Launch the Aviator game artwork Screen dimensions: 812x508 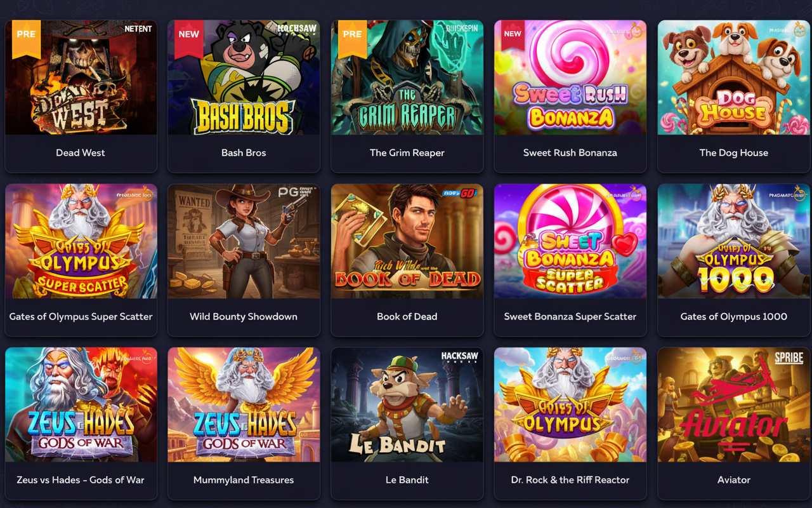coord(733,404)
